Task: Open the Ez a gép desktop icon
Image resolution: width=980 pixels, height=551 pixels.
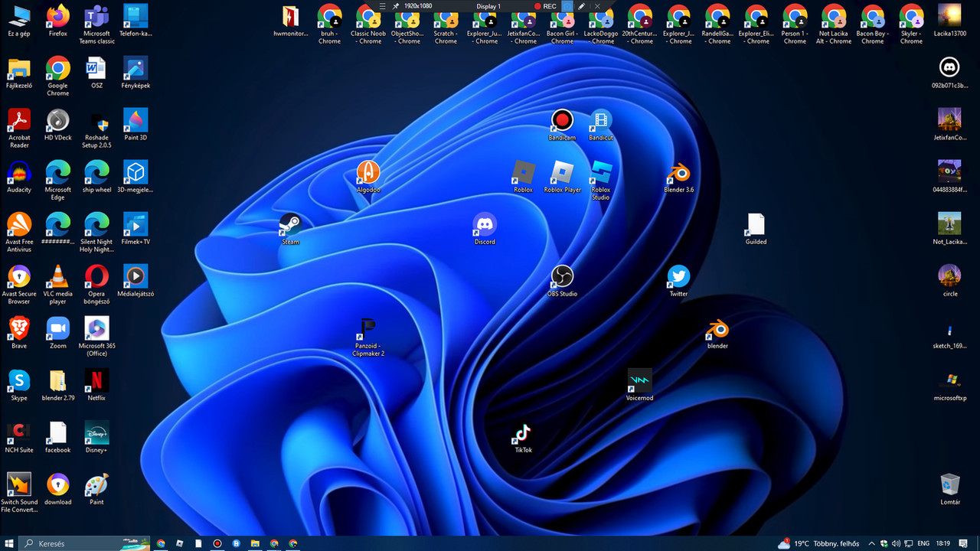Action: pyautogui.click(x=19, y=21)
